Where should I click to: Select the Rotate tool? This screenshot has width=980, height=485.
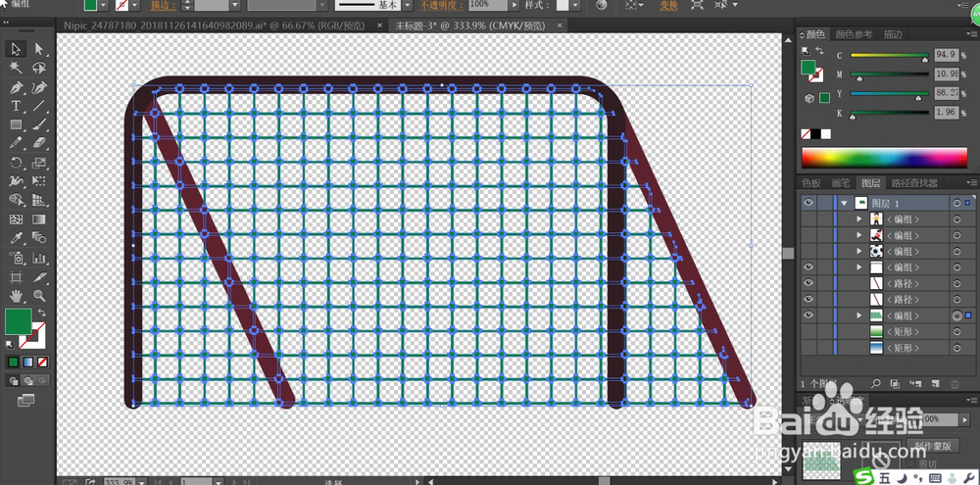coord(17,163)
